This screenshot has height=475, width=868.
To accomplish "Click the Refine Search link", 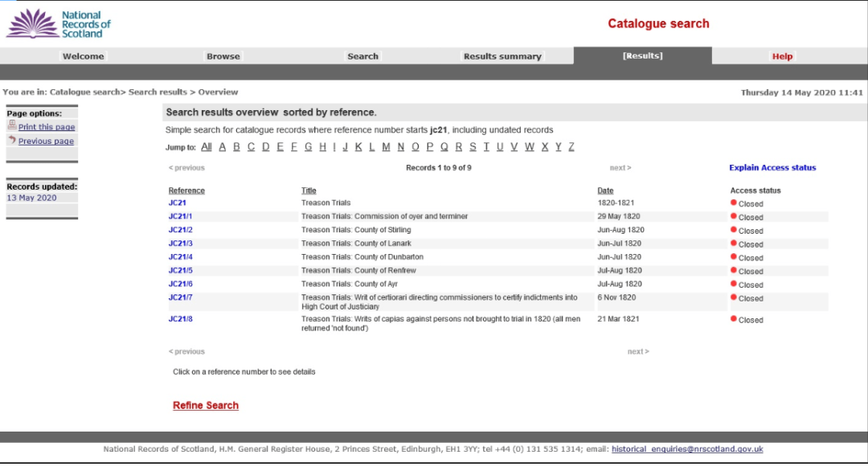I will point(206,406).
